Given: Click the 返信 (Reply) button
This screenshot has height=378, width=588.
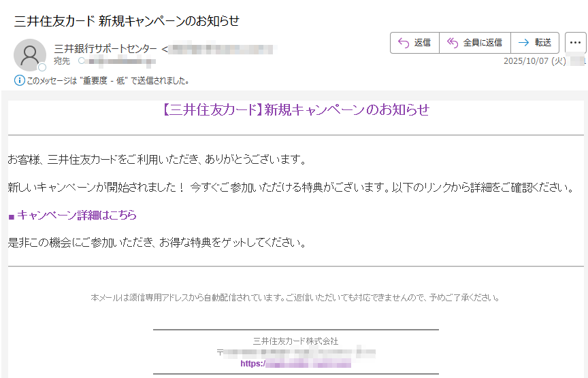Looking at the screenshot, I should 414,43.
